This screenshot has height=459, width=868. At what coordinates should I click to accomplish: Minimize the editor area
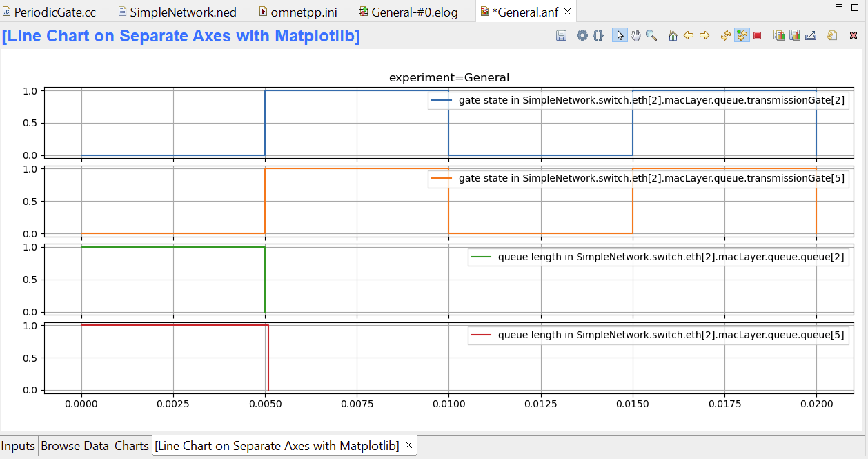tap(838, 6)
